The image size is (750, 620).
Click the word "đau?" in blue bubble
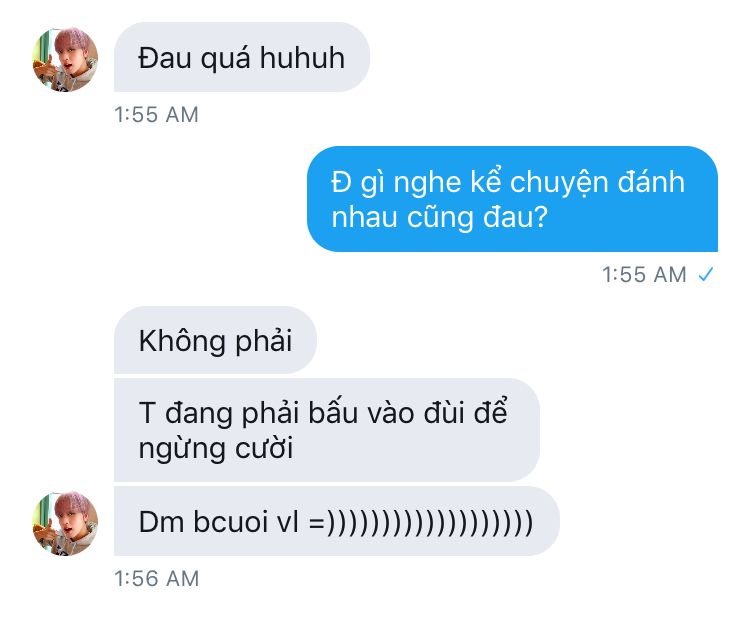pos(515,217)
